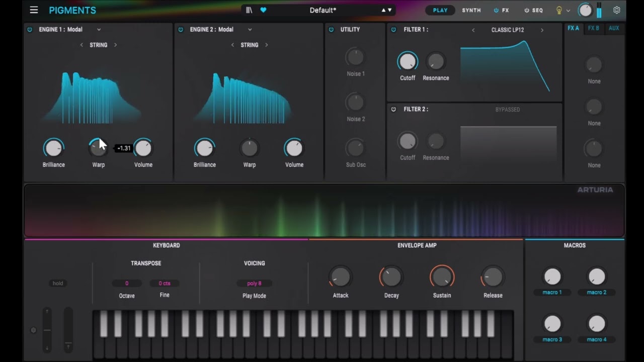
Task: Click Engine 2 Warp knob
Action: [x=249, y=148]
